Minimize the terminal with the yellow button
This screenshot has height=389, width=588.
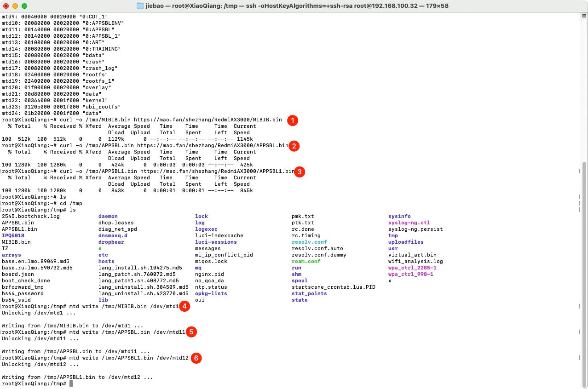[15, 6]
